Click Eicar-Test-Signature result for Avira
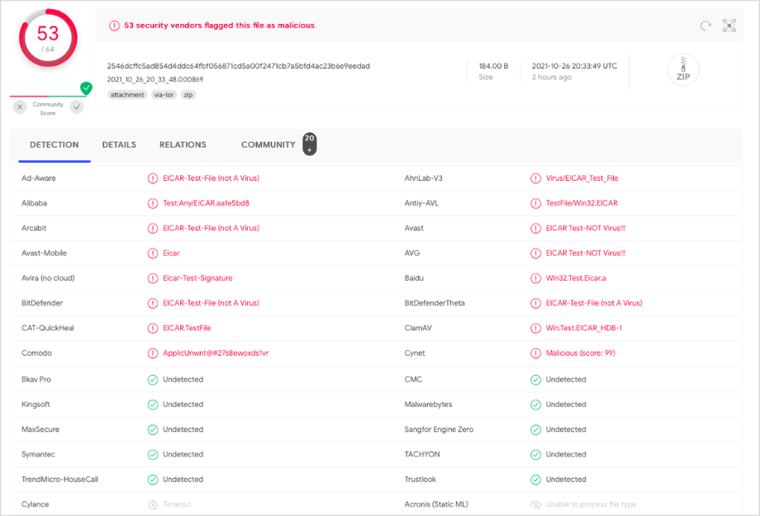This screenshot has height=516, width=760. [197, 278]
